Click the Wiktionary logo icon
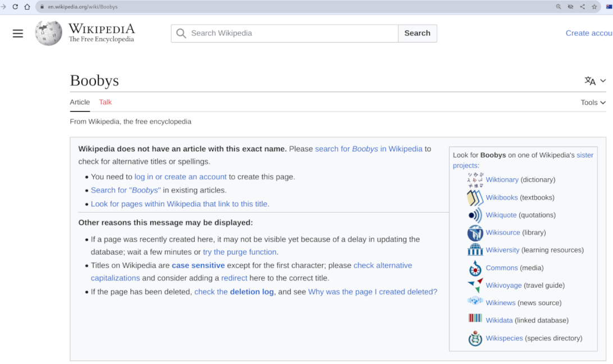This screenshot has width=613, height=364. coord(475,180)
